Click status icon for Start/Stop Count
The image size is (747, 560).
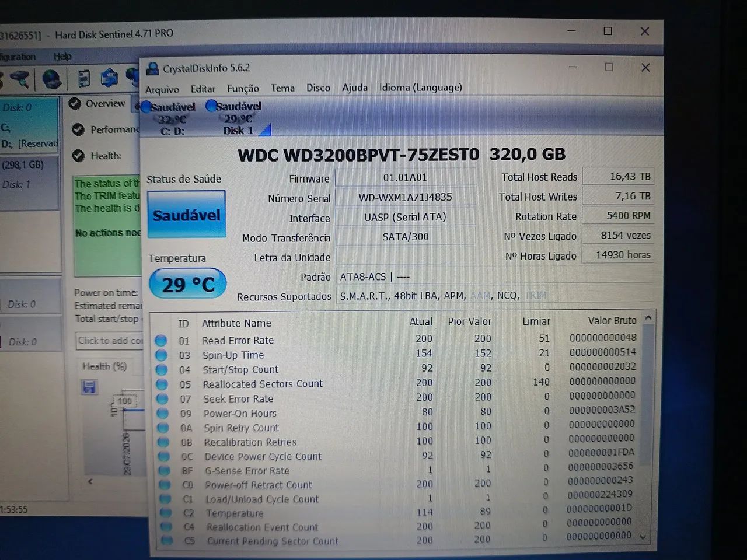tap(162, 370)
